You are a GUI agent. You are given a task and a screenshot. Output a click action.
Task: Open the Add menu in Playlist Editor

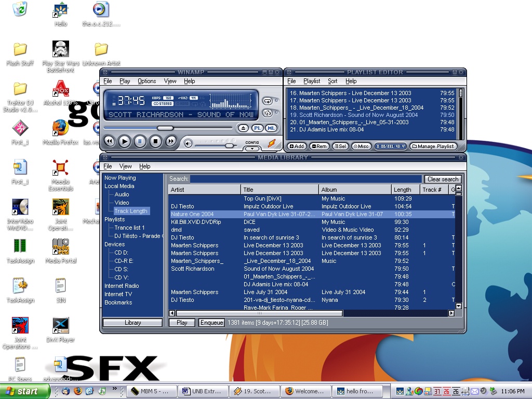click(297, 146)
